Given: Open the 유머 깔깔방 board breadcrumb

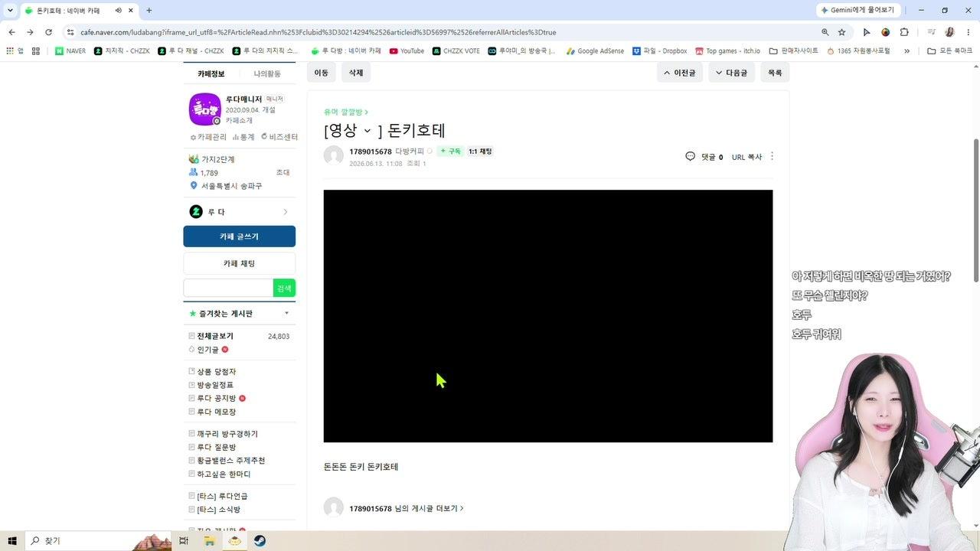Looking at the screenshot, I should 346,112.
